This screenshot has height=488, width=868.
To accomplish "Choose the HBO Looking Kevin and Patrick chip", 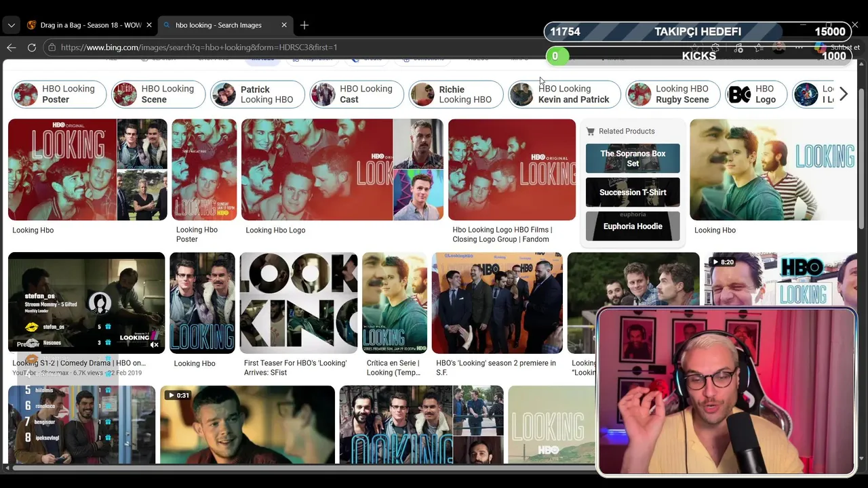I will point(564,94).
